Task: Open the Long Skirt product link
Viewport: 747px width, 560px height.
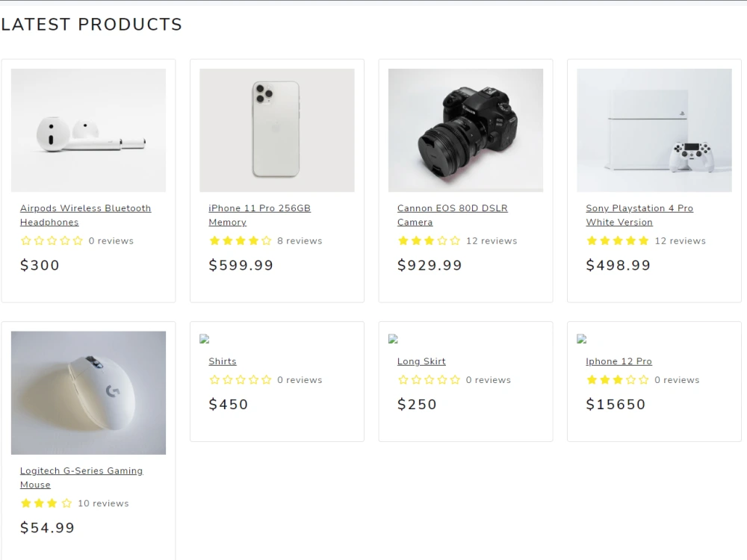Action: pos(421,361)
